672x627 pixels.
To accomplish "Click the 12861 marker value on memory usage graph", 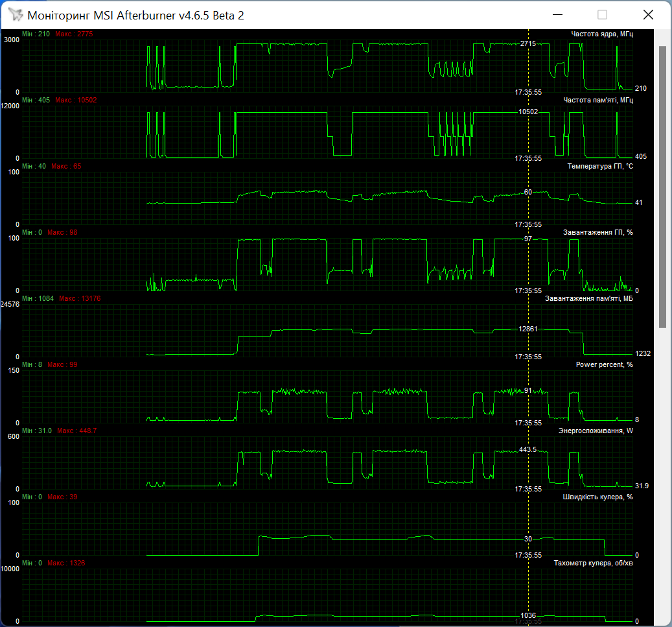I will (528, 329).
